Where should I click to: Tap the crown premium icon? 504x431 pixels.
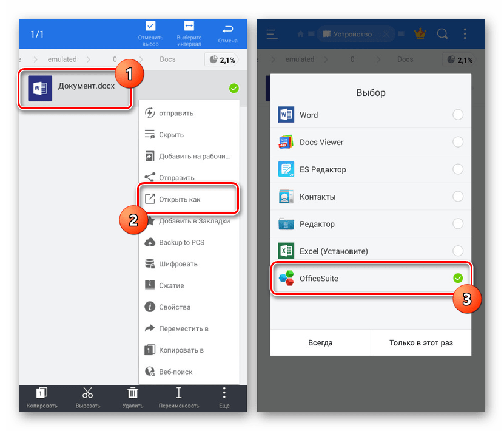point(420,33)
